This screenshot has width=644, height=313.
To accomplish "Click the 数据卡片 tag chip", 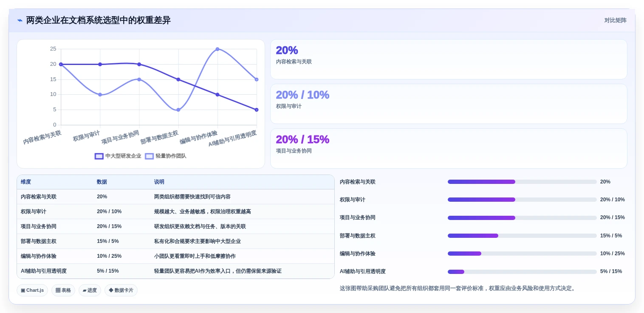I will pos(121,290).
